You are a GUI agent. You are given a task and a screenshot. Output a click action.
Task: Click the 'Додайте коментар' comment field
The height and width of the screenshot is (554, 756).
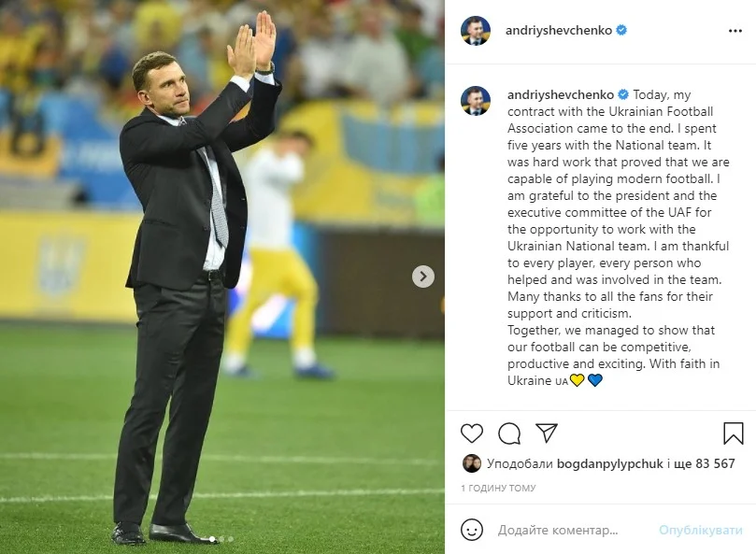click(558, 531)
